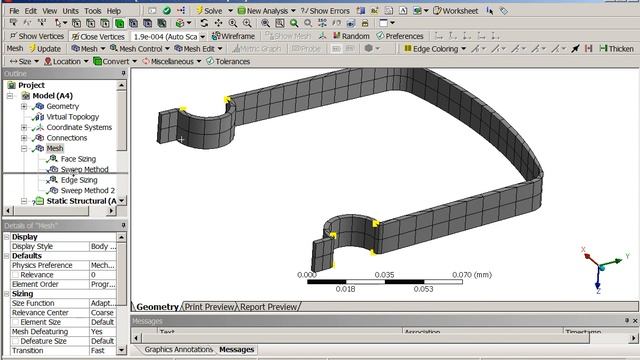Click the tag icon beside Worksheet
640x360 pixels.
[x=504, y=11]
